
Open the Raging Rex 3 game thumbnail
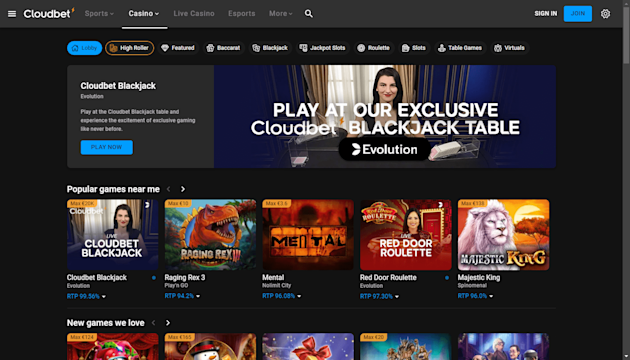coord(210,235)
